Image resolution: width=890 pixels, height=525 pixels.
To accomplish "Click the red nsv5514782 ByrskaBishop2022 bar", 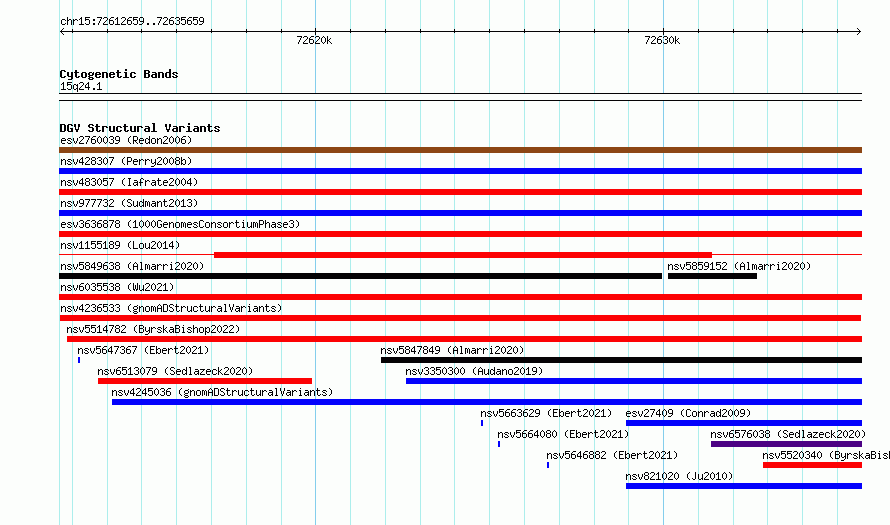I will (x=464, y=339).
